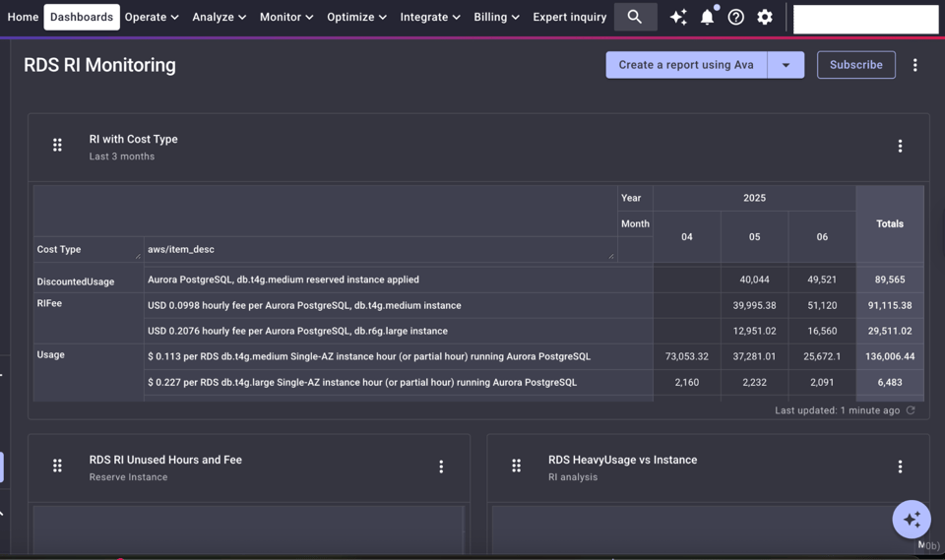The image size is (945, 560).
Task: Click the RDS RI Unused Hours and Fee title
Action: tap(165, 460)
